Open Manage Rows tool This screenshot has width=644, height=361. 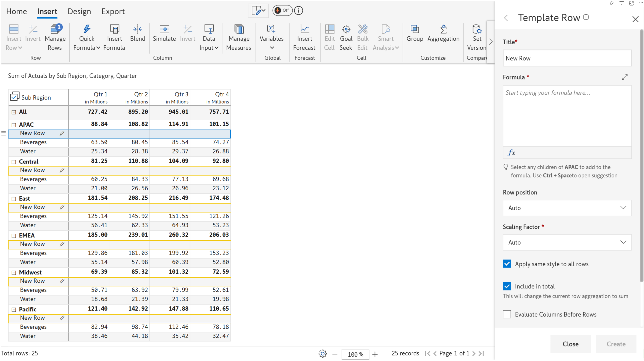tap(55, 37)
